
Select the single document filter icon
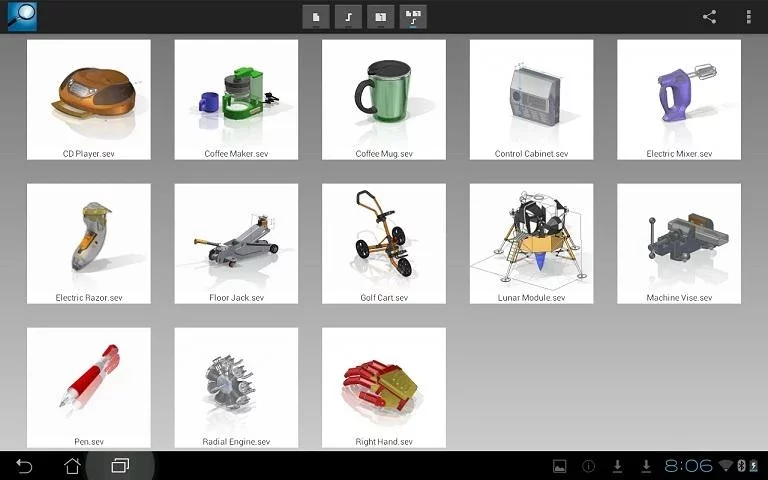coord(316,17)
